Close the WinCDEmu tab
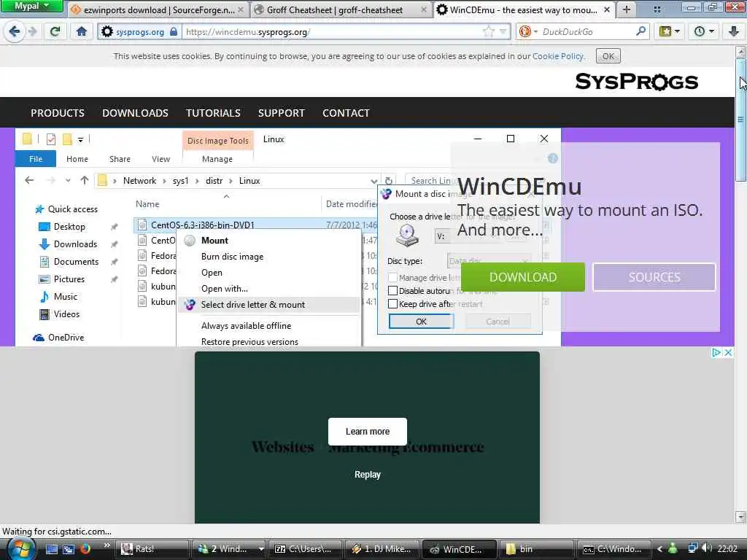The image size is (747, 560). (x=606, y=9)
